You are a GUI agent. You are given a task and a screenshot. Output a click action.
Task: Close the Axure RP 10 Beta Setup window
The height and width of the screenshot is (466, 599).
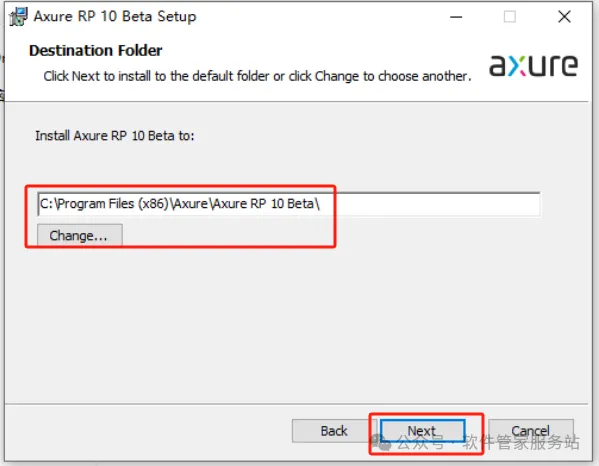[x=564, y=17]
